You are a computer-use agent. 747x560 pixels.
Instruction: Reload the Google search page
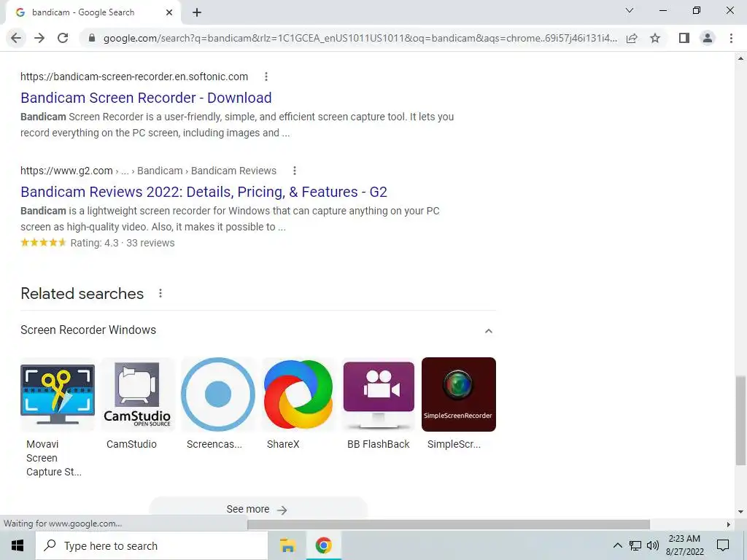coord(63,38)
